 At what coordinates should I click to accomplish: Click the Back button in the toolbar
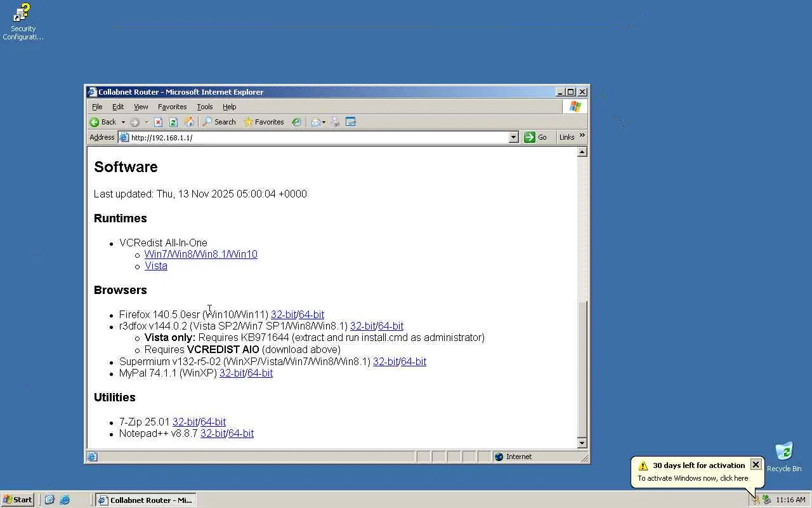(103, 122)
